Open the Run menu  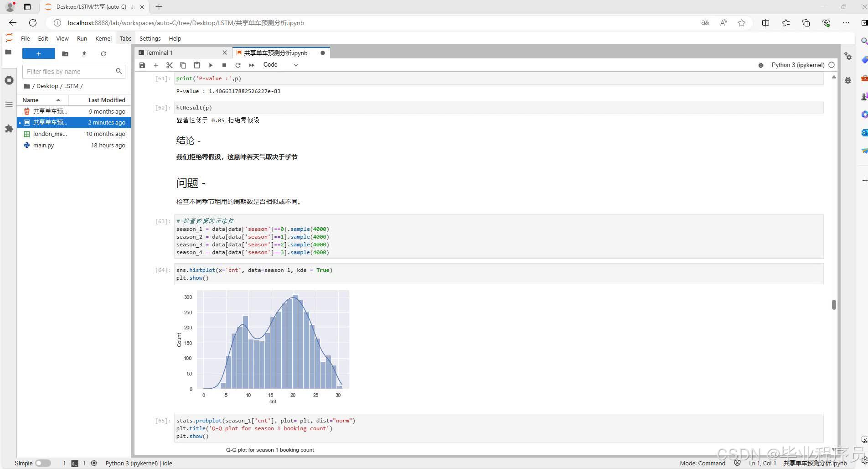(x=82, y=38)
